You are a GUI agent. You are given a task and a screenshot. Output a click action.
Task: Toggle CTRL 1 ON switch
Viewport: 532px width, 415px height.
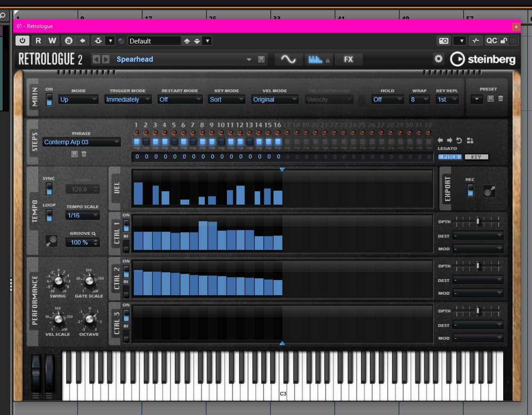coord(126,225)
